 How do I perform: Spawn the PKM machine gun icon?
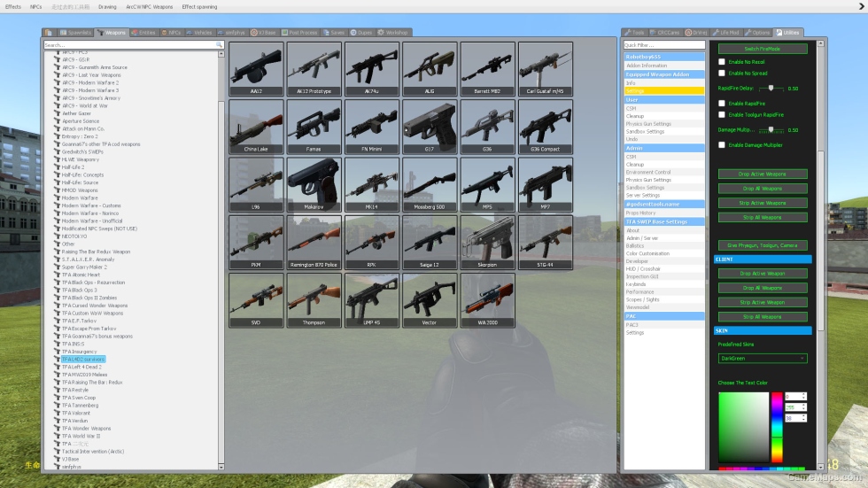(x=256, y=243)
